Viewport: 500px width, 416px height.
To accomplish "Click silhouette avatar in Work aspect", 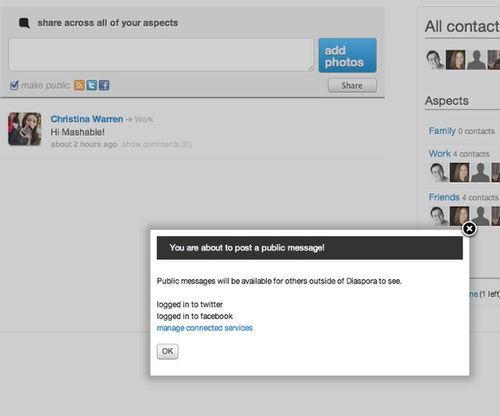I will coord(480,172).
